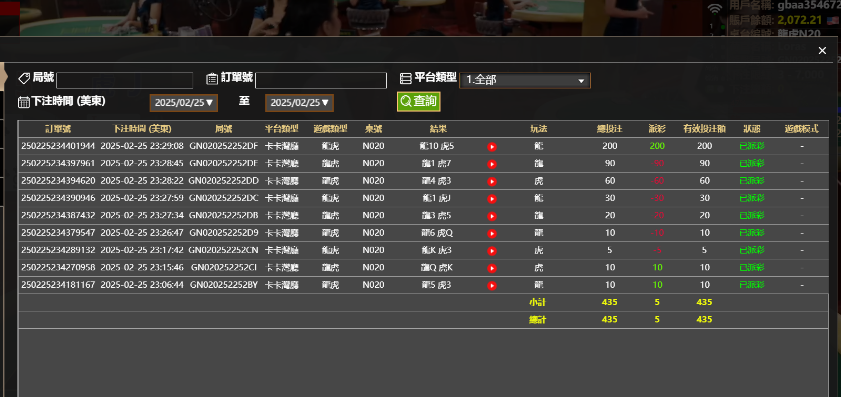Open the 平台類型 dropdown showing 1.全部
Viewport: 841px width, 397px height.
pos(525,80)
